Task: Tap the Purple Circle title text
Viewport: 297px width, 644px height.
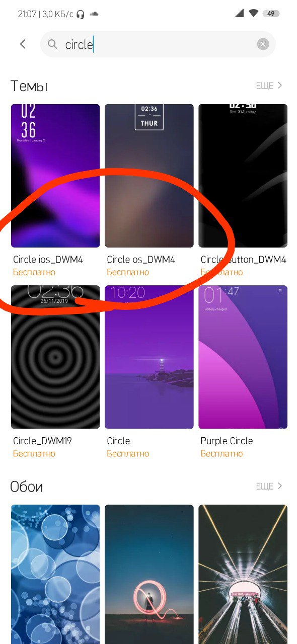Action: [x=227, y=441]
